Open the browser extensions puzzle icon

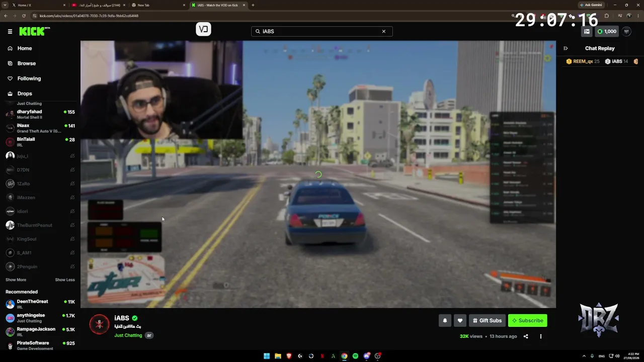[x=606, y=16]
